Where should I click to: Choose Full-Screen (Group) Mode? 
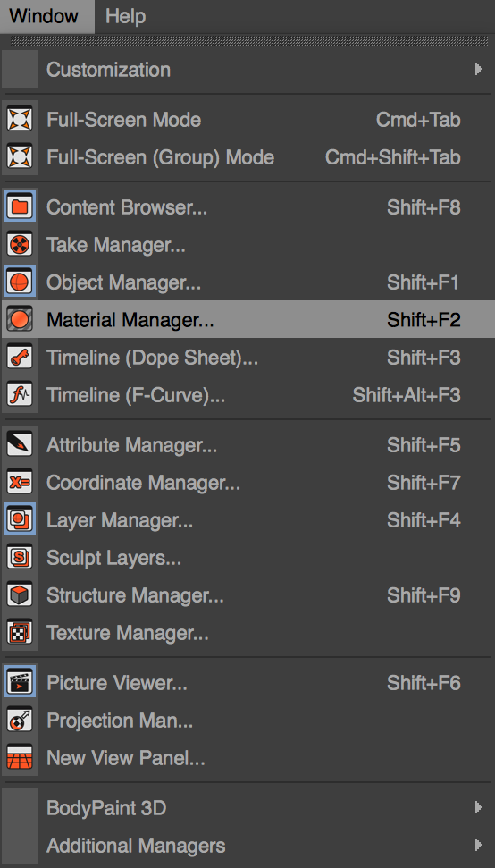[x=247, y=157]
